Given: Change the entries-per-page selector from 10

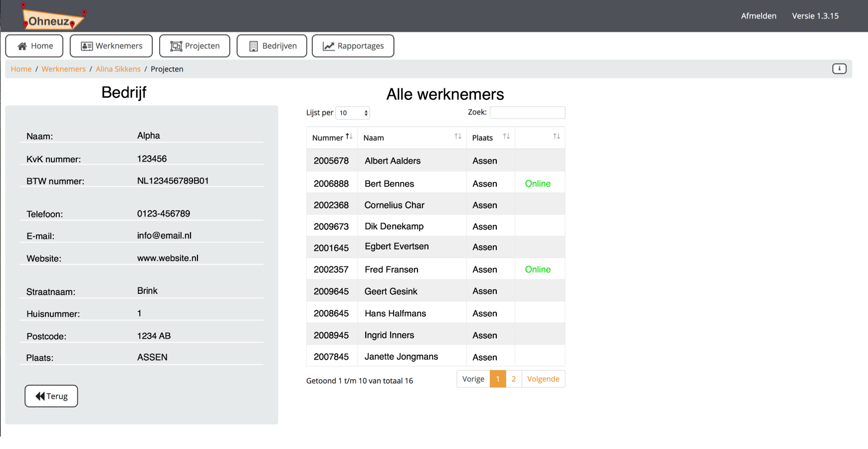Looking at the screenshot, I should pos(353,113).
